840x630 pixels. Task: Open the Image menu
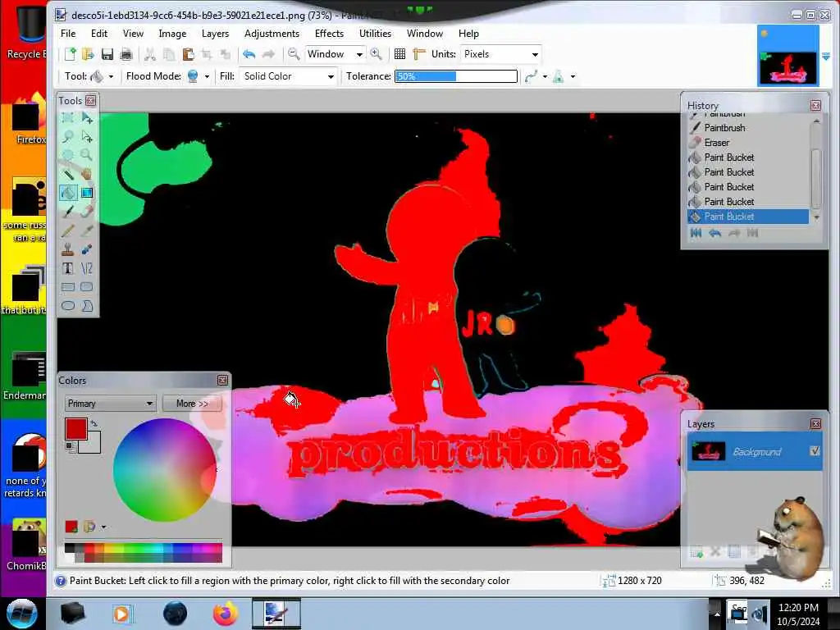pos(172,33)
